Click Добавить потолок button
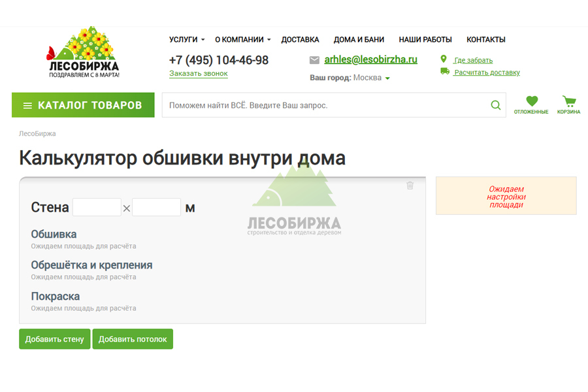588x392 pixels. [x=133, y=339]
